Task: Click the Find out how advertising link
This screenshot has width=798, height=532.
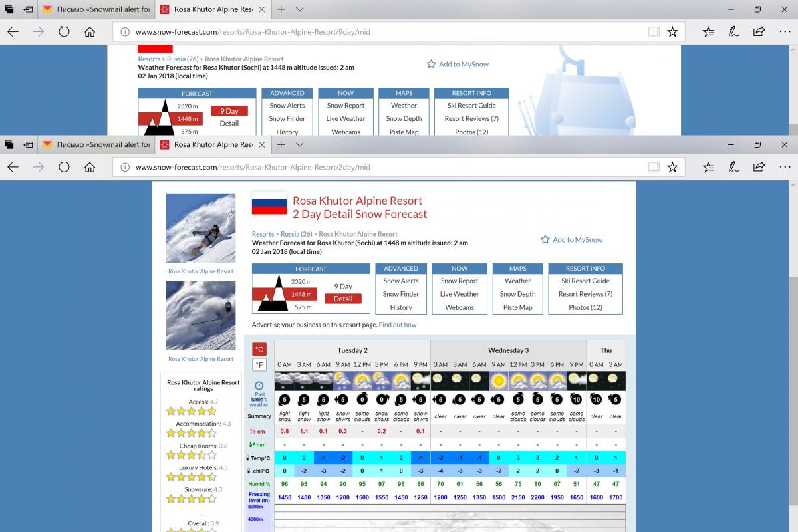Action: (398, 325)
